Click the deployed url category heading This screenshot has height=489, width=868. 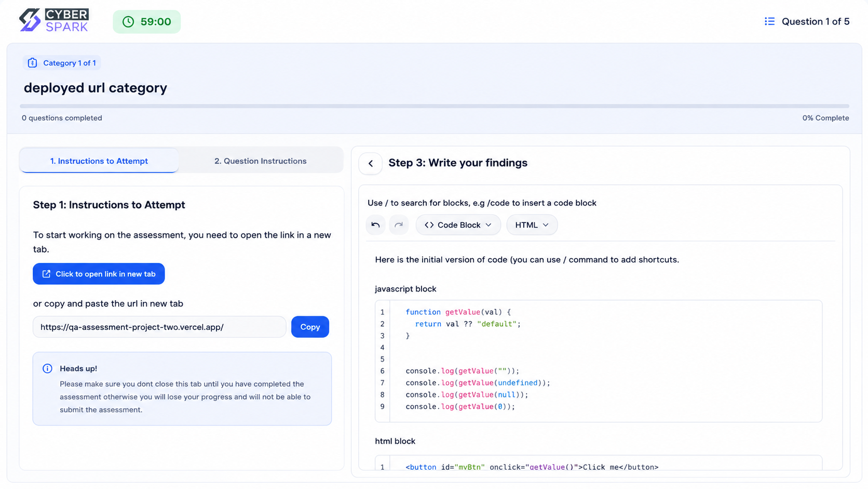(96, 88)
